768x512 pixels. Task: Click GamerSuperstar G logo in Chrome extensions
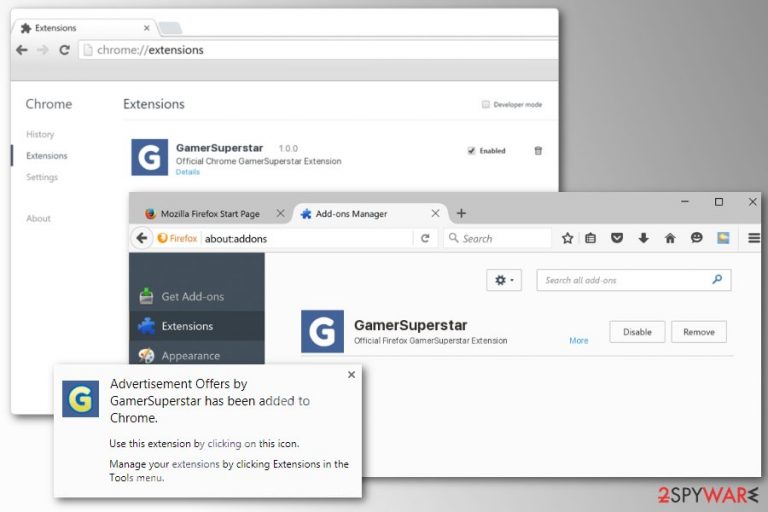[149, 157]
